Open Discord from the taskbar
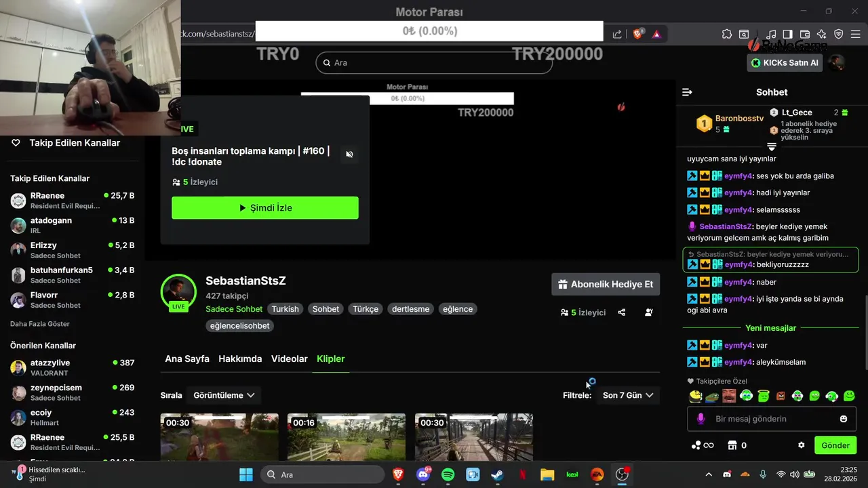The height and width of the screenshot is (488, 868). (x=424, y=474)
